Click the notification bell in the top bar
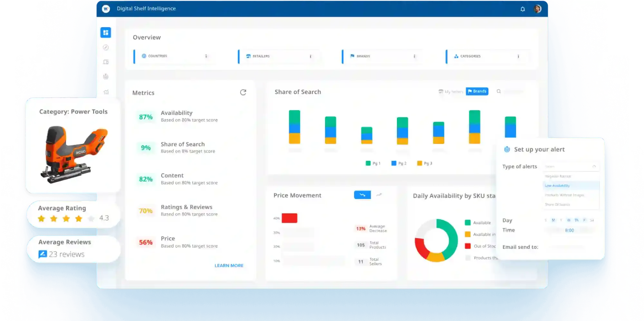 tap(523, 9)
